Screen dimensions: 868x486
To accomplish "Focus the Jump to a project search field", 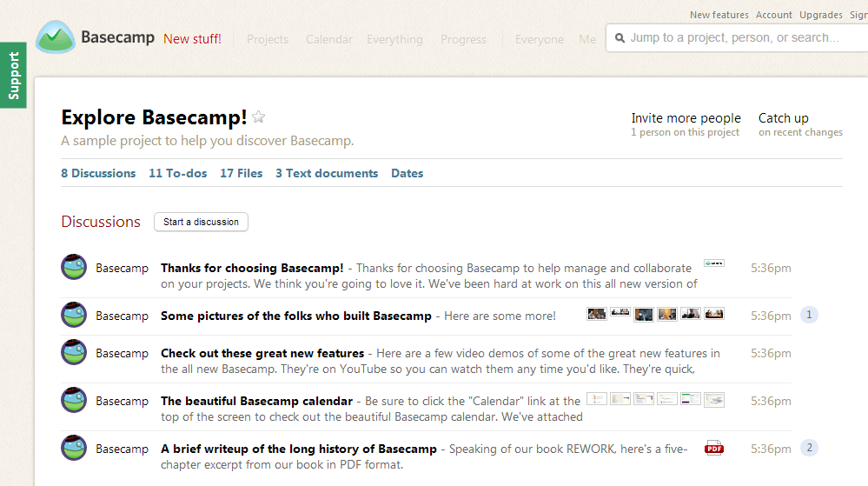I will (739, 38).
